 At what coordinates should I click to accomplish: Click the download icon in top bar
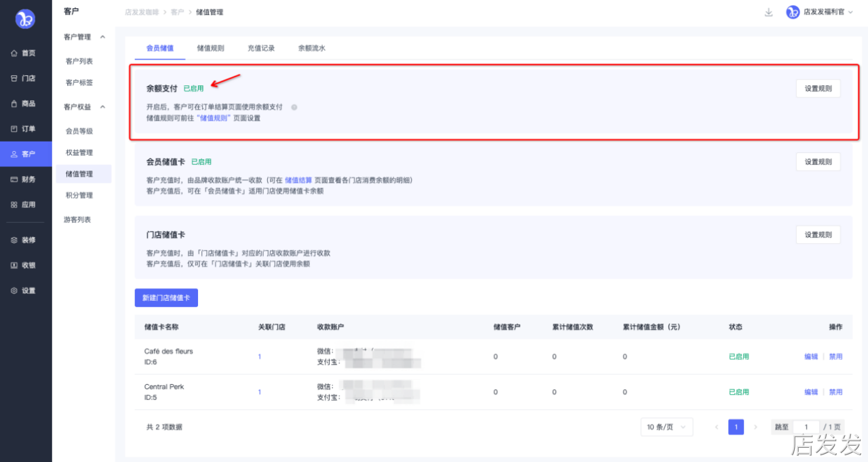click(x=769, y=12)
